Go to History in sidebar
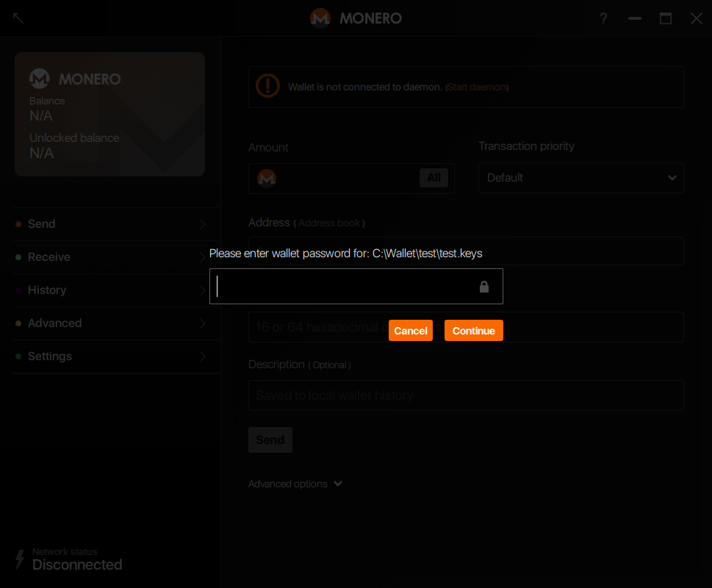 click(47, 290)
